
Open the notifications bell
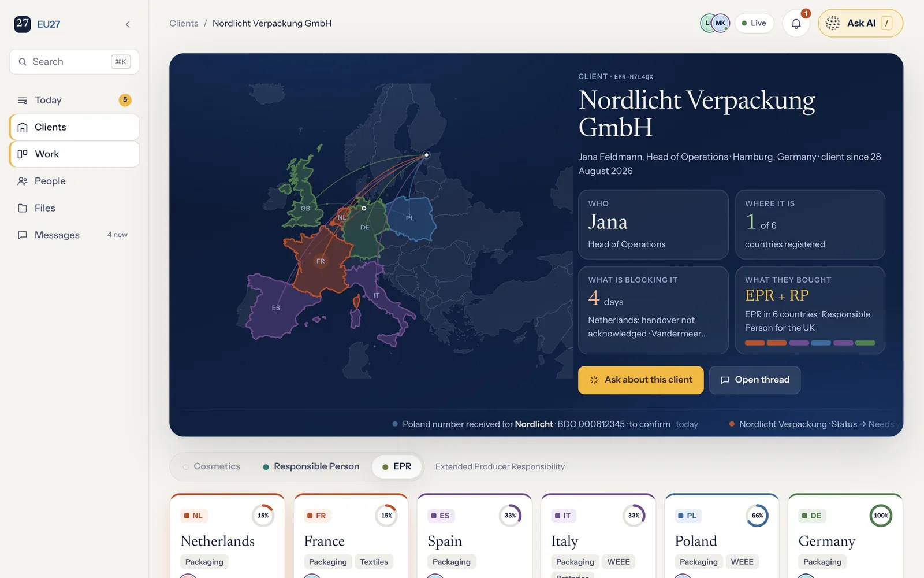pos(796,24)
